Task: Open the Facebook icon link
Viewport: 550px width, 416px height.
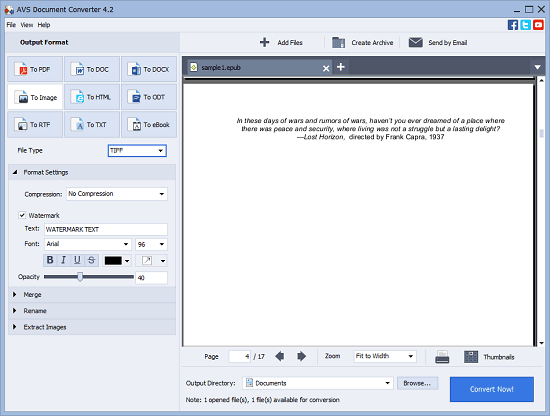Action: pos(512,25)
